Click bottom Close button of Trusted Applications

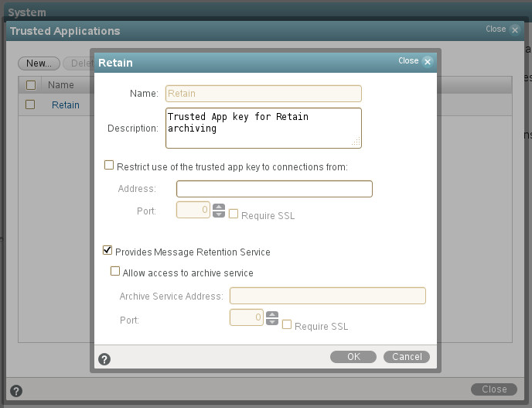(x=494, y=389)
